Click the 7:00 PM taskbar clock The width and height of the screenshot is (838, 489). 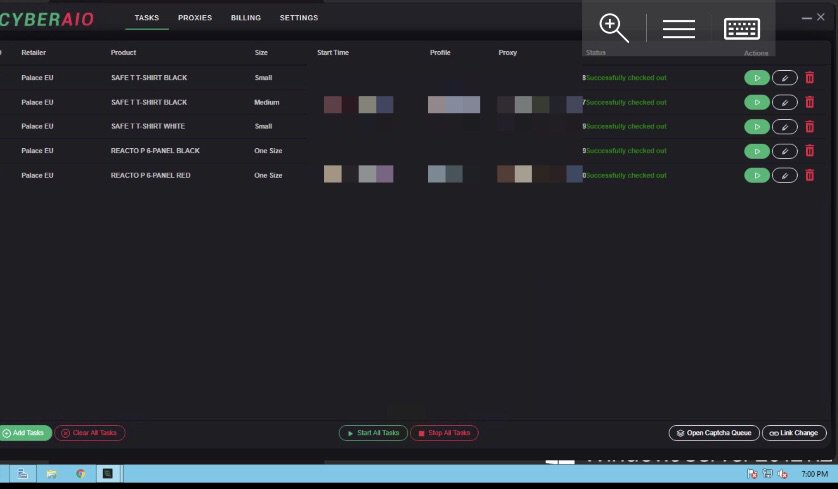pos(814,474)
